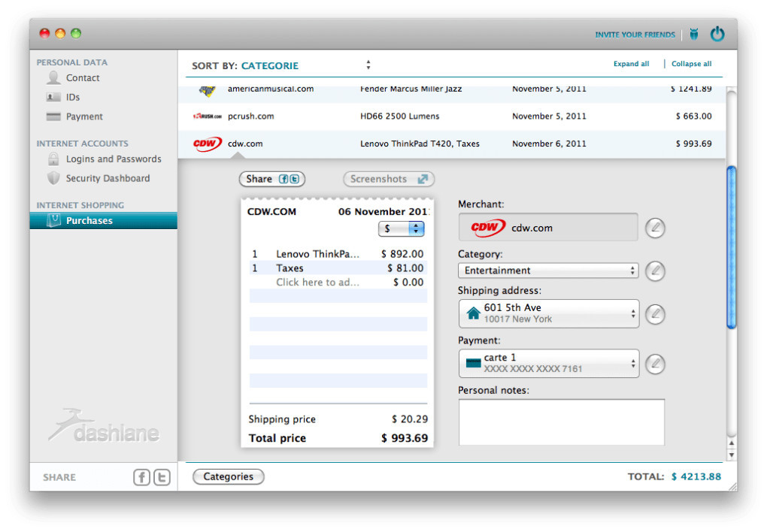Image resolution: width=767 pixels, height=532 pixels.
Task: Click the cdw.com Lenovo ThinkPad T420 row
Action: (x=451, y=144)
